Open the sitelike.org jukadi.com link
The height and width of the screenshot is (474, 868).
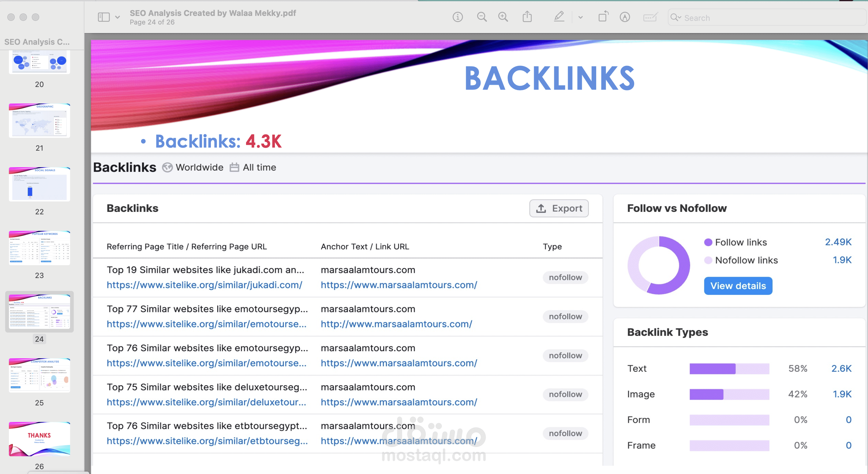click(204, 285)
